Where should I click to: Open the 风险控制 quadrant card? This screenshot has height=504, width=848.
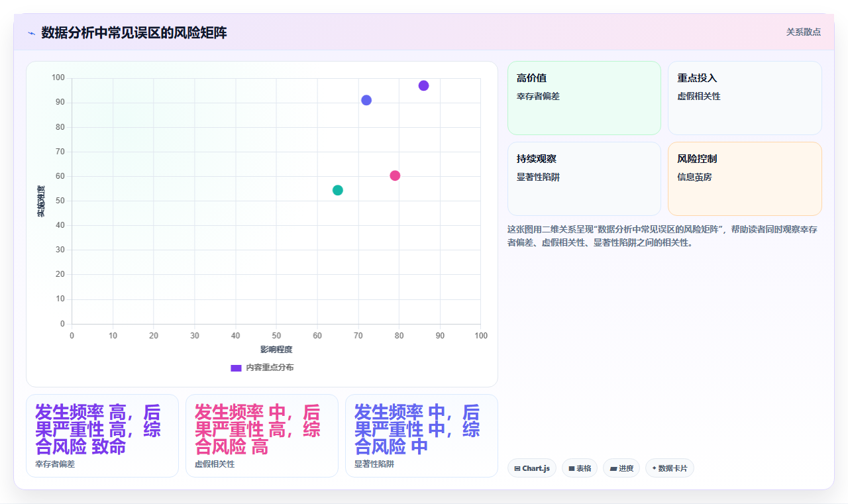click(x=745, y=179)
